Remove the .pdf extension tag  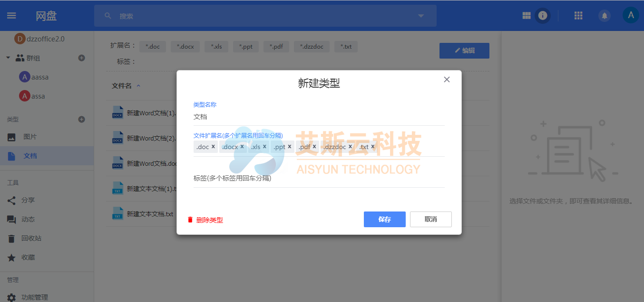pos(314,147)
